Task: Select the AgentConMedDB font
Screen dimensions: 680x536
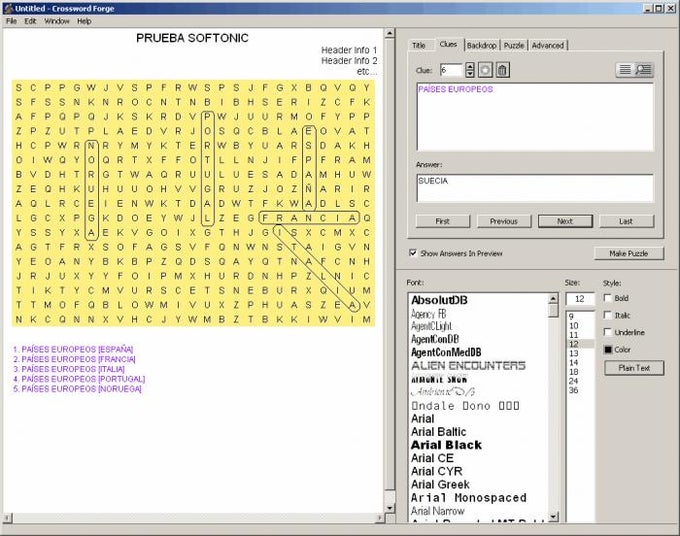Action: [446, 352]
